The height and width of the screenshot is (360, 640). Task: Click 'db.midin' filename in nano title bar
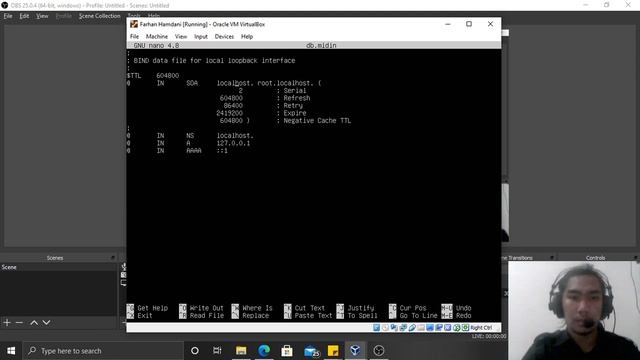click(x=321, y=45)
